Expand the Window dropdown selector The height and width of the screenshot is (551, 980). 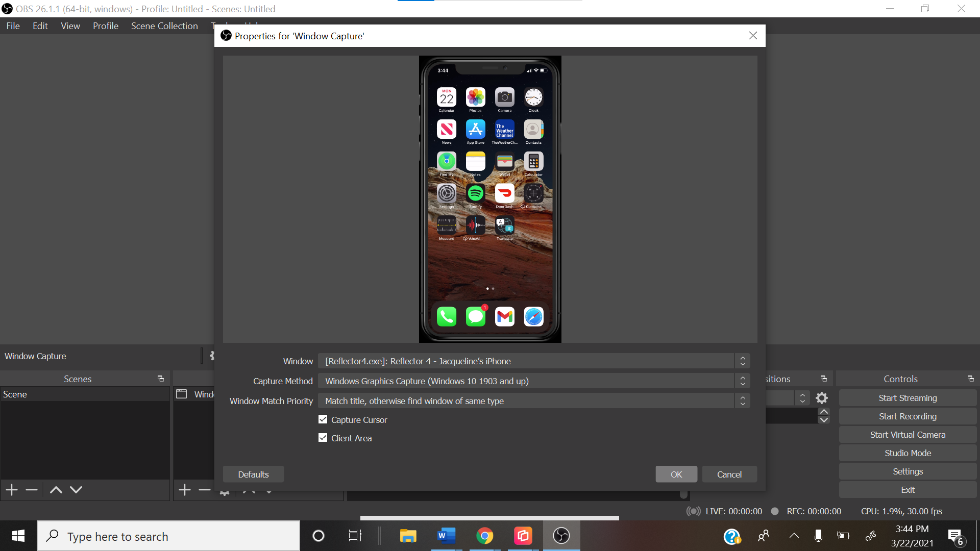point(742,361)
